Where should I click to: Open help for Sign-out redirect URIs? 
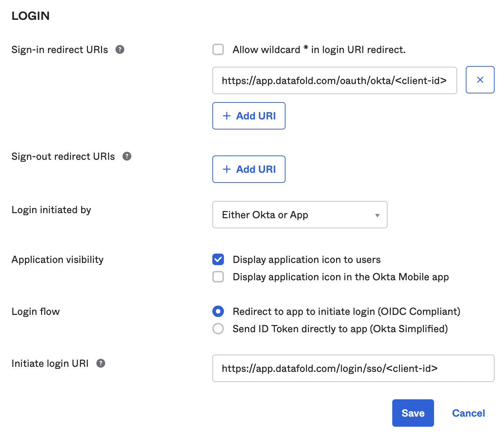[x=127, y=156]
